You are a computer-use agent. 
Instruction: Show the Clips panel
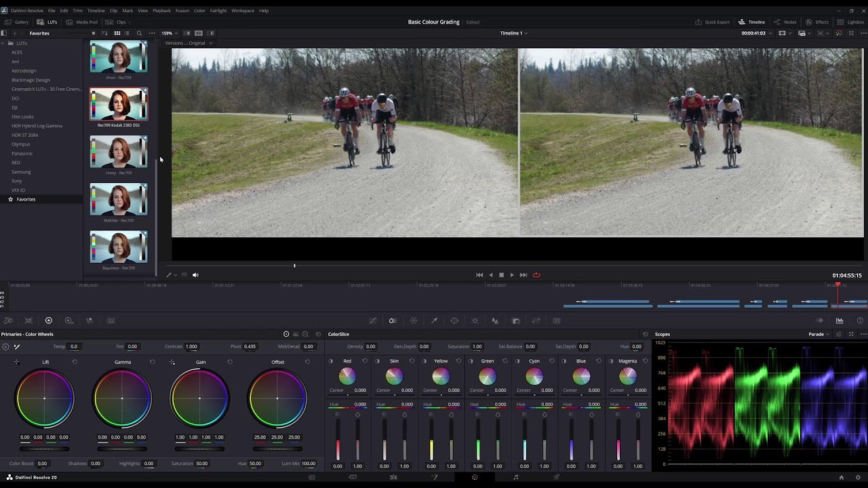point(117,22)
